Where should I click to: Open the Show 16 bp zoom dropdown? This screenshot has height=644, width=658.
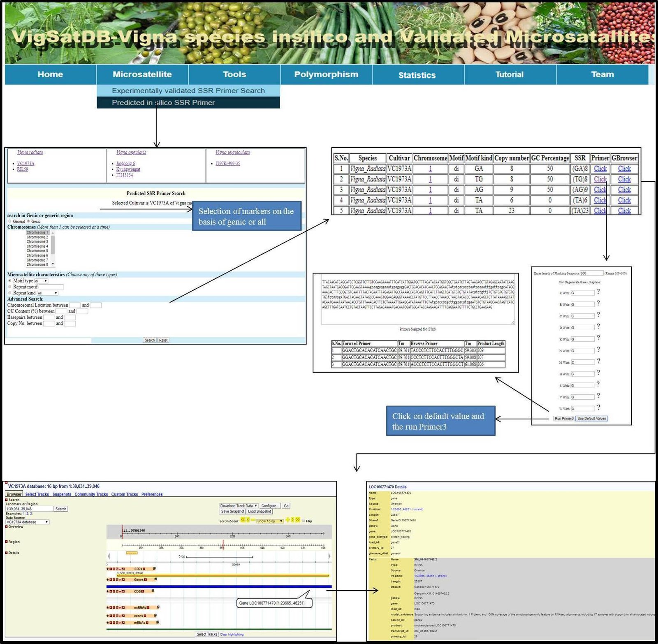click(x=270, y=521)
